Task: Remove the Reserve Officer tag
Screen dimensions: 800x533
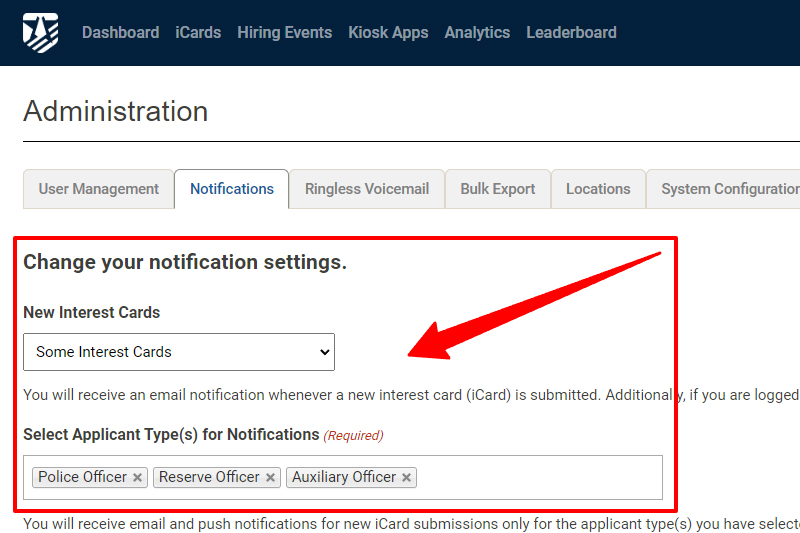Action: pyautogui.click(x=270, y=478)
